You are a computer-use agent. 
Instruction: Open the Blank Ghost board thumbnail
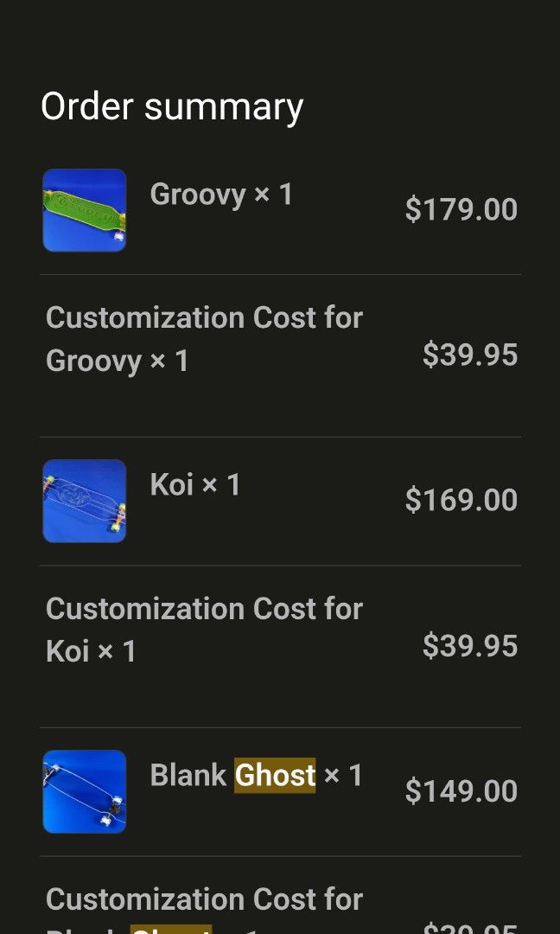(85, 791)
